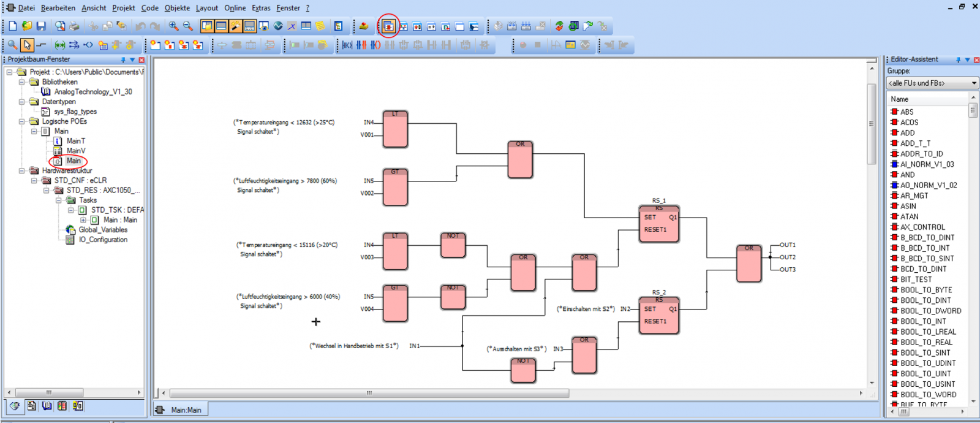This screenshot has width=980, height=423.
Task: Open the Online menu
Action: tap(235, 8)
